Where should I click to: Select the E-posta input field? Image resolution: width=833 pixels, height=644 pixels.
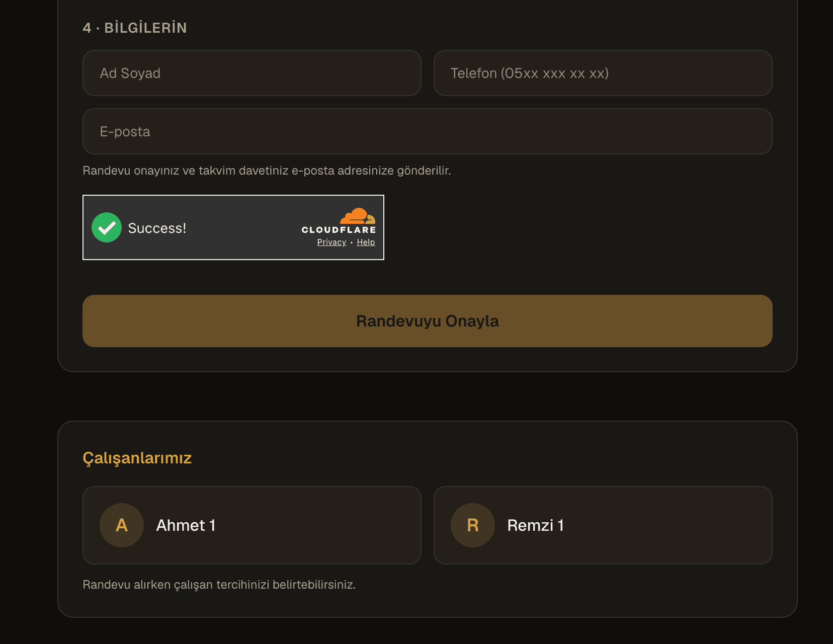coord(428,131)
